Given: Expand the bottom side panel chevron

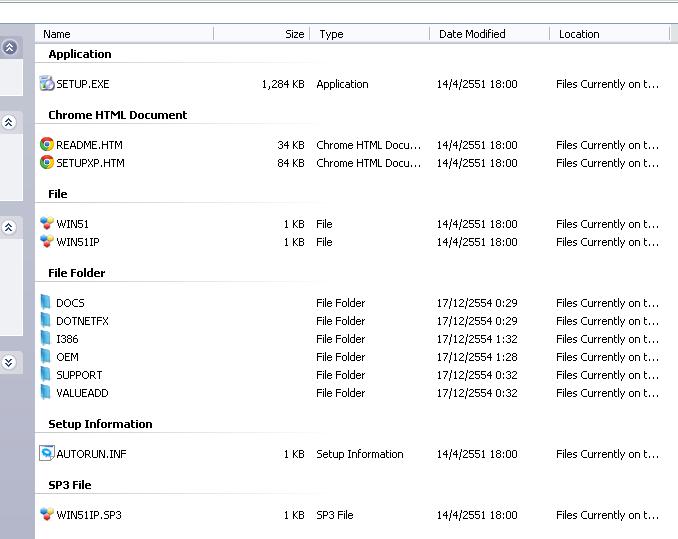Looking at the screenshot, I should (9, 362).
